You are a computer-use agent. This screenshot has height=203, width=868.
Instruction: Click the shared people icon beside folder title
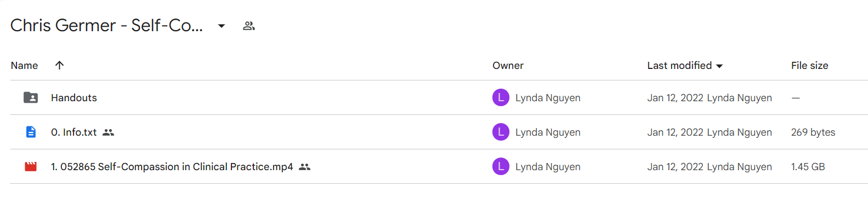(x=249, y=26)
